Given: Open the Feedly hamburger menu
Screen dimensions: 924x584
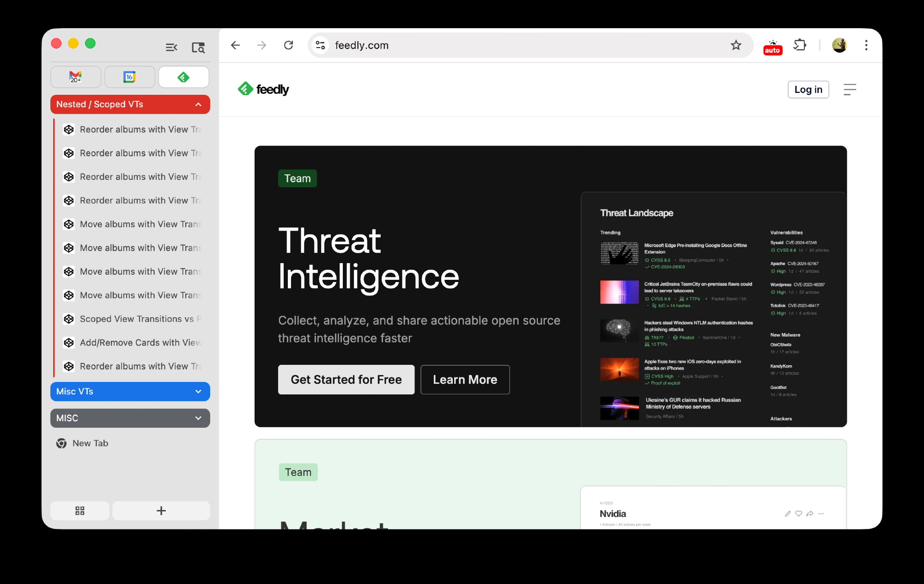Looking at the screenshot, I should (x=850, y=89).
